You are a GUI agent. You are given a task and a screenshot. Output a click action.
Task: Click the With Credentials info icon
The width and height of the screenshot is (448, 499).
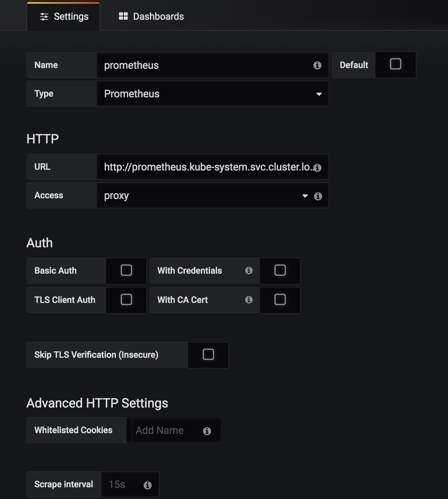(x=249, y=270)
